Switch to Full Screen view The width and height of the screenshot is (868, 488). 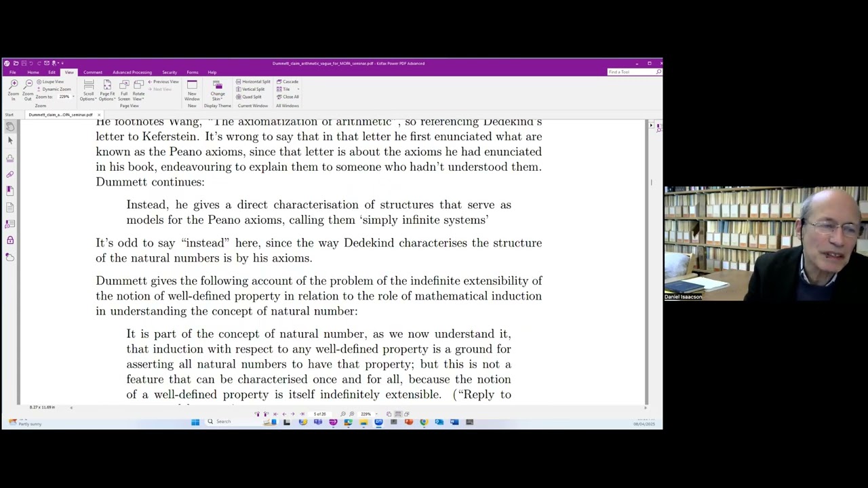pyautogui.click(x=124, y=90)
